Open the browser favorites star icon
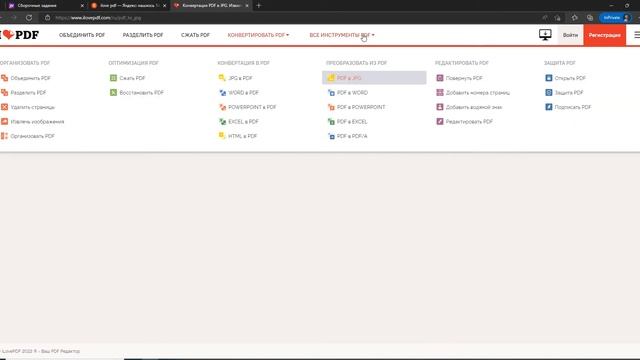 [x=575, y=18]
